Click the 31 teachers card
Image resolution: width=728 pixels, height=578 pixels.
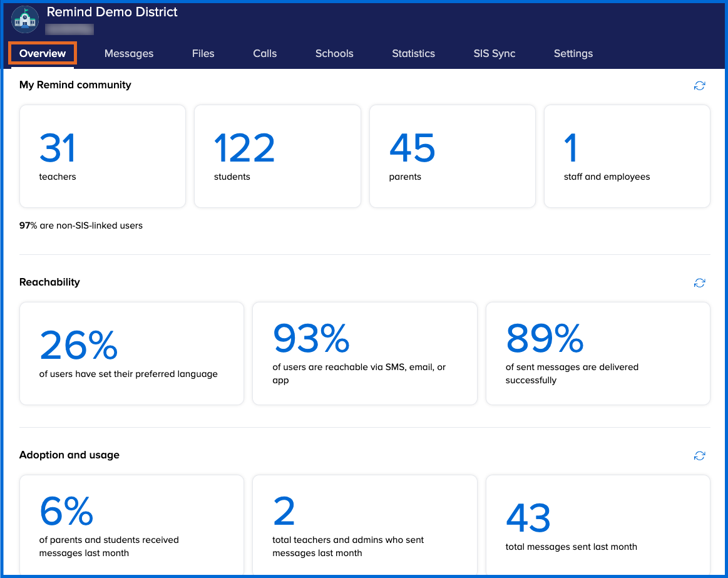tap(103, 156)
